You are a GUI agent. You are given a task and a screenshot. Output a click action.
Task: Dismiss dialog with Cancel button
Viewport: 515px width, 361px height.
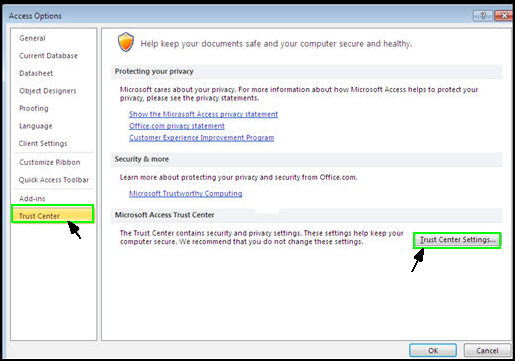point(487,350)
